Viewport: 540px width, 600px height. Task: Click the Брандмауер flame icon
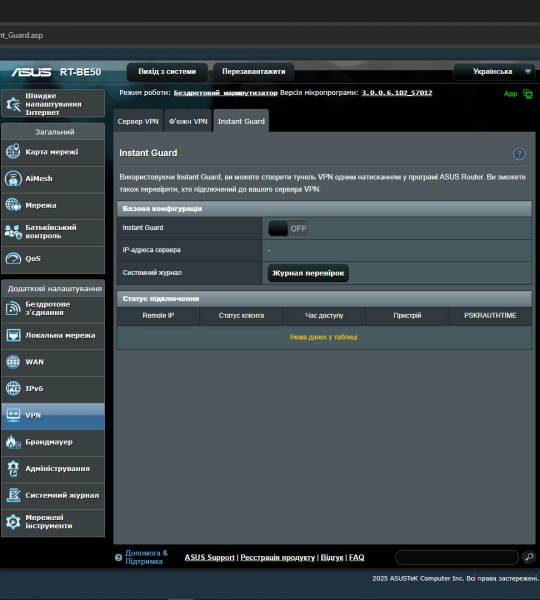tap(13, 442)
